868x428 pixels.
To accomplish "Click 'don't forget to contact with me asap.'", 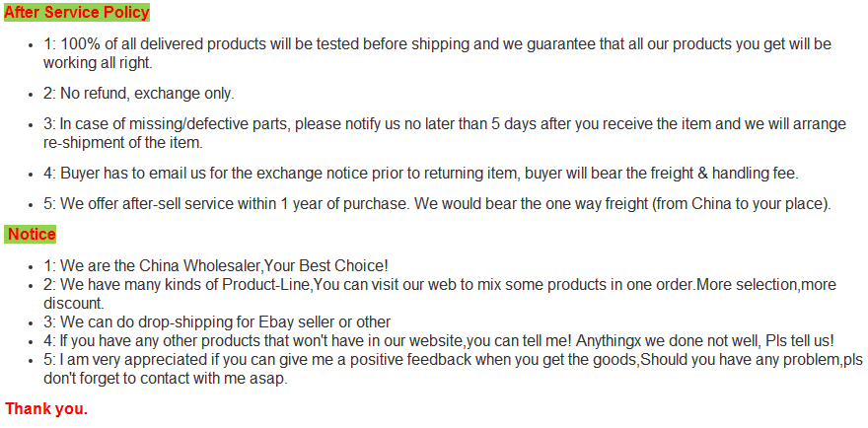I will click(x=166, y=379).
